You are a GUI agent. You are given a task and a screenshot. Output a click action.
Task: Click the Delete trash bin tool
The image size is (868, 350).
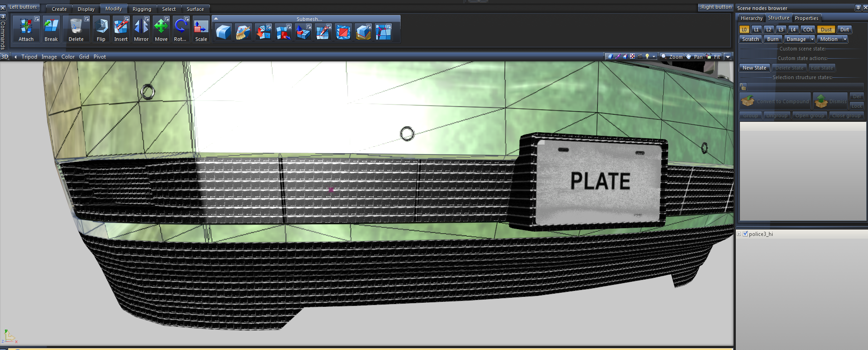pos(76,30)
